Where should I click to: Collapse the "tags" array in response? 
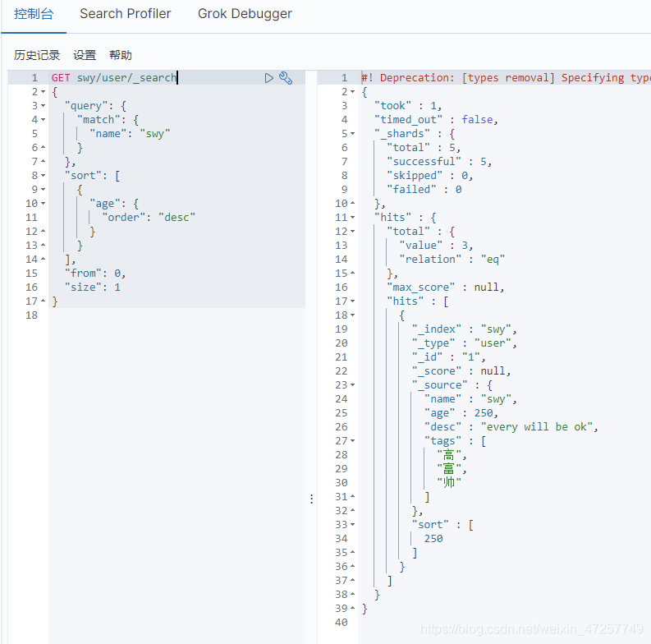click(352, 440)
